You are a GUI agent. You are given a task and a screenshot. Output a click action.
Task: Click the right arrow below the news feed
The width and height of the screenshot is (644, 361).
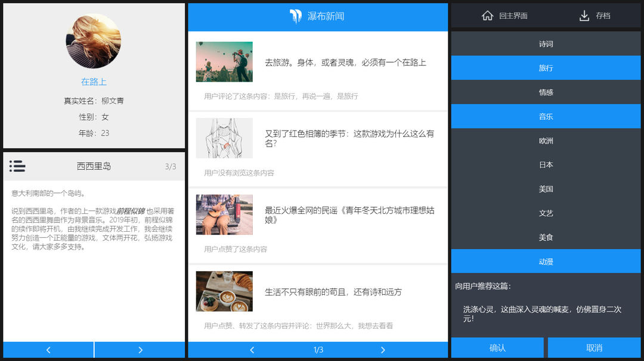click(x=383, y=350)
